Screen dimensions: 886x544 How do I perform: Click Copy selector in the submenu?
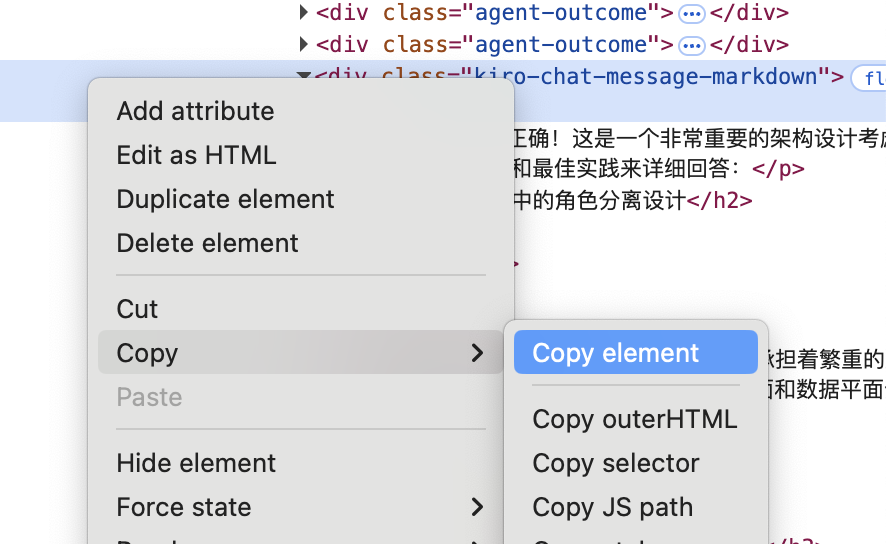pos(615,463)
